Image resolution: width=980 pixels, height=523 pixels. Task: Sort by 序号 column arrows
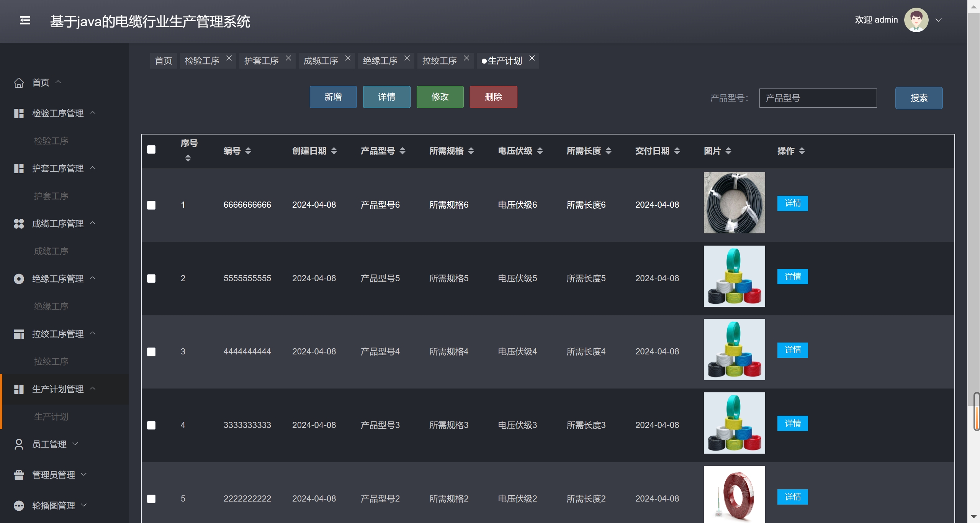click(188, 158)
